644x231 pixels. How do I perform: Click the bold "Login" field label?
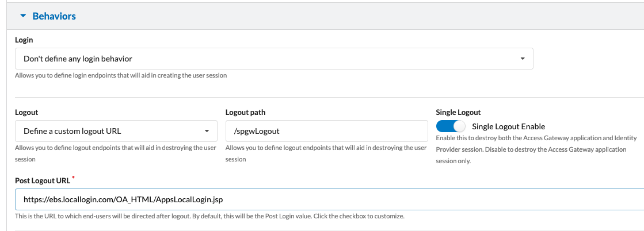24,40
